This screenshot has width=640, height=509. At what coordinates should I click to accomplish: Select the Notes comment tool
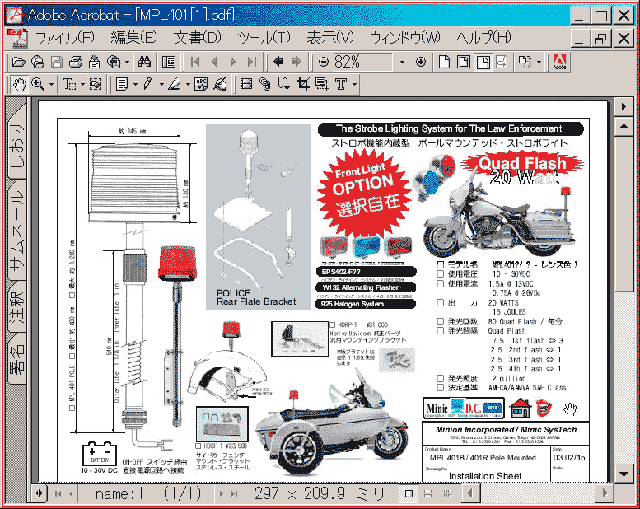(x=122, y=84)
